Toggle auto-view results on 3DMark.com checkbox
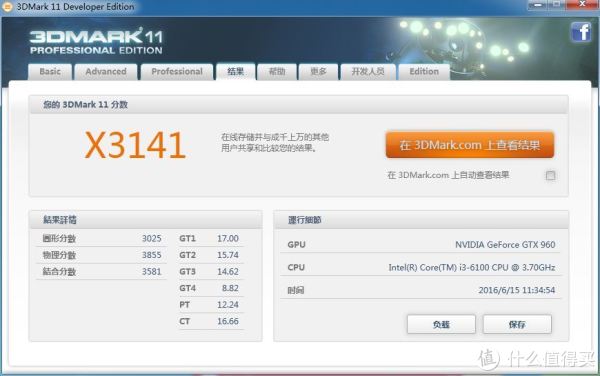Screen dimensions: 600x376 pyautogui.click(x=550, y=176)
